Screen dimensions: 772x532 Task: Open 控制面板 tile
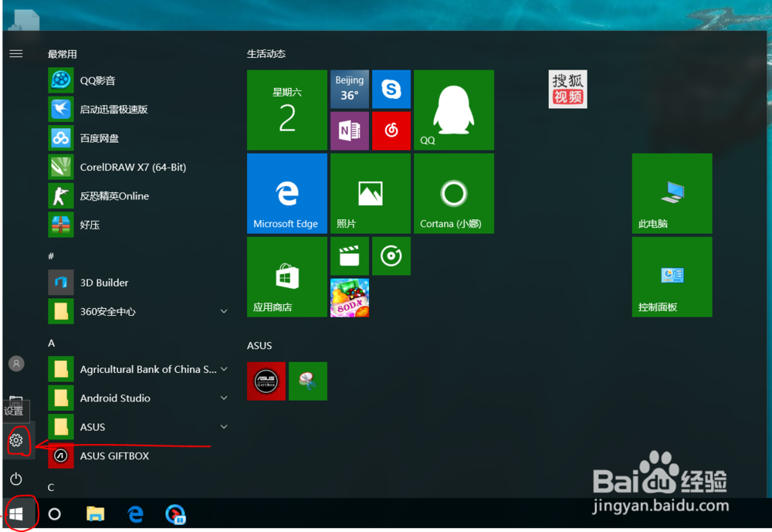672,277
